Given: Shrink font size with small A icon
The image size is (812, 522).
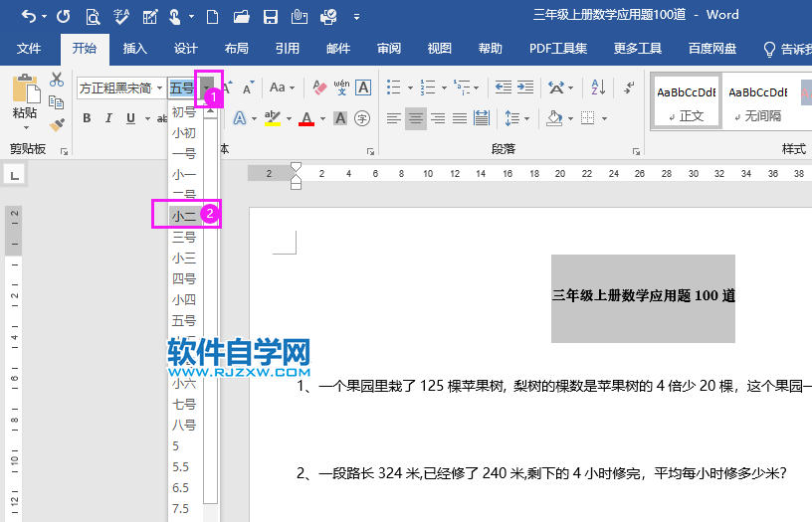Looking at the screenshot, I should coord(248,87).
